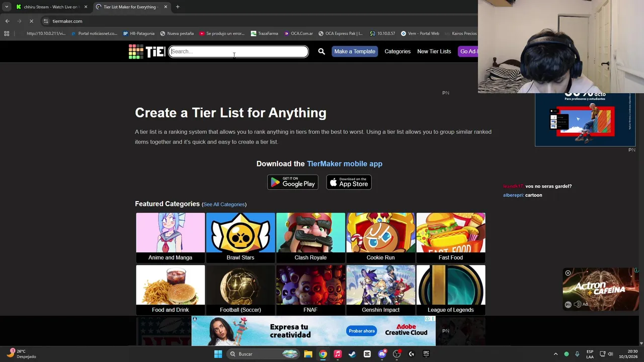Click the TierMaker logo
This screenshot has height=362, width=644.
(146, 51)
